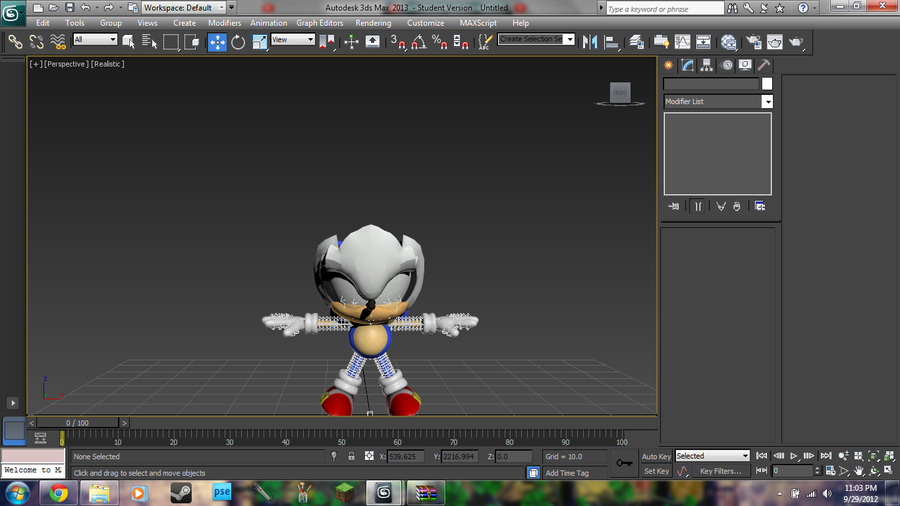This screenshot has height=506, width=900.
Task: Click Add Time Tag
Action: (x=567, y=473)
